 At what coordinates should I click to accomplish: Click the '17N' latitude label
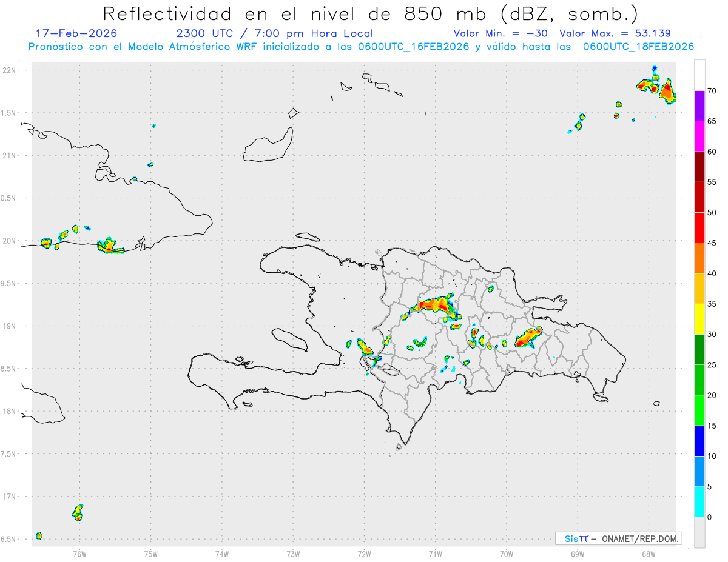10,497
